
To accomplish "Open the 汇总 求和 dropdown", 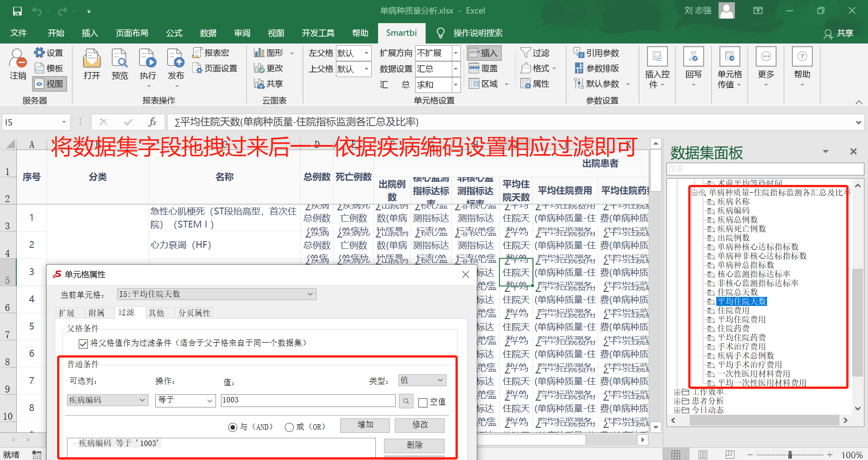I will coord(456,84).
